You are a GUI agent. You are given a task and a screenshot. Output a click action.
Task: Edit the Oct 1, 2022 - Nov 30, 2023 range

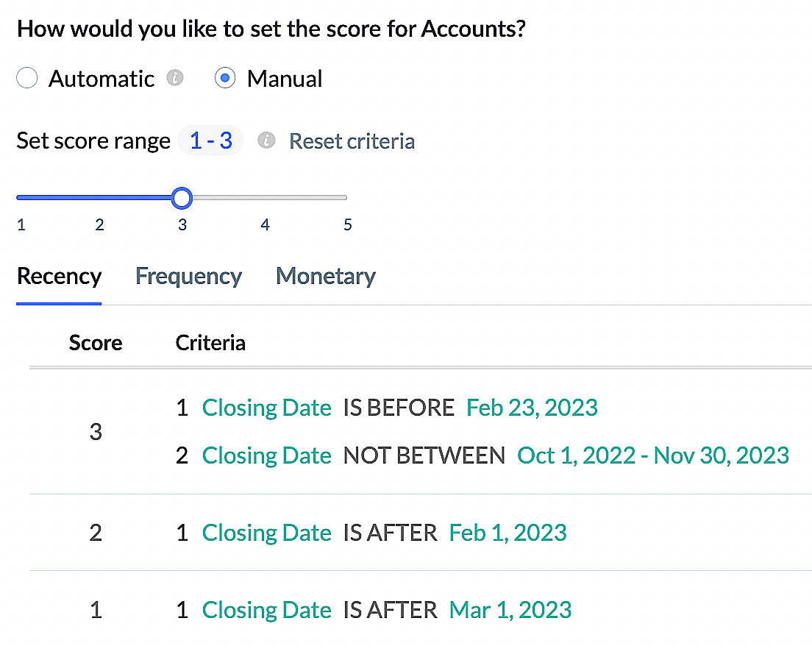(x=653, y=455)
